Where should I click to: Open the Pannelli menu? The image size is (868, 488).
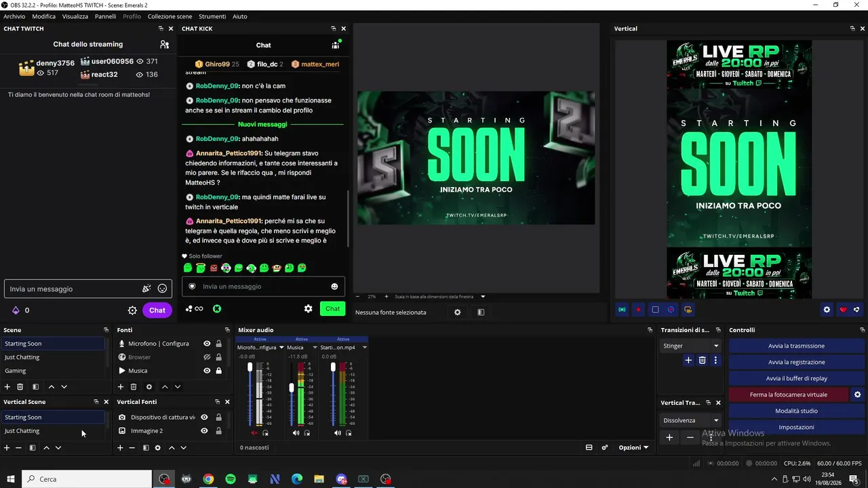click(105, 16)
